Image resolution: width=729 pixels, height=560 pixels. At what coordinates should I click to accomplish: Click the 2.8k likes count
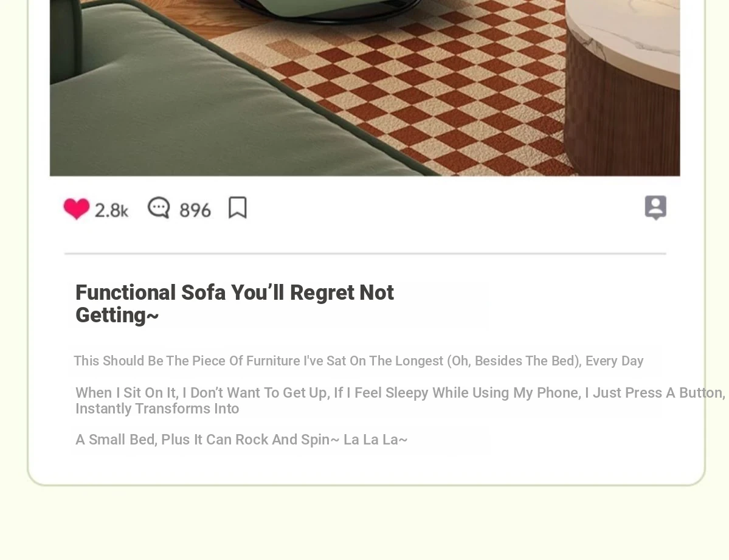[x=112, y=210]
